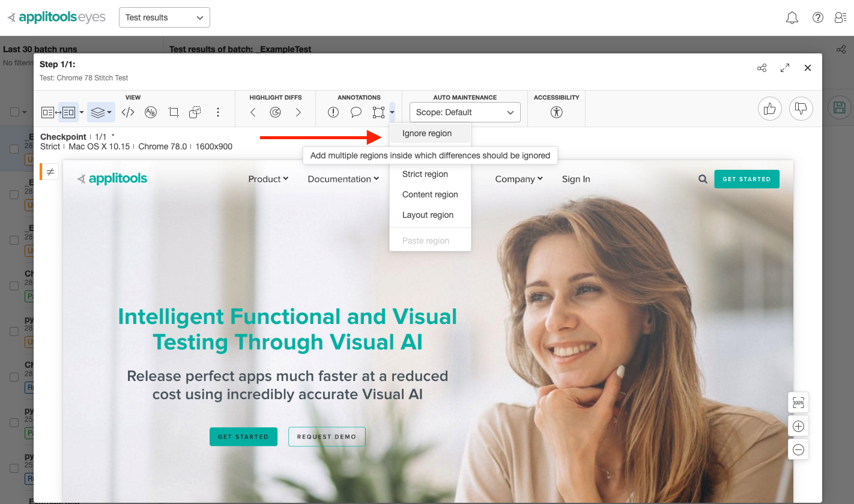This screenshot has width=854, height=504.
Task: Click the search magnifier in the captured page
Action: (703, 179)
